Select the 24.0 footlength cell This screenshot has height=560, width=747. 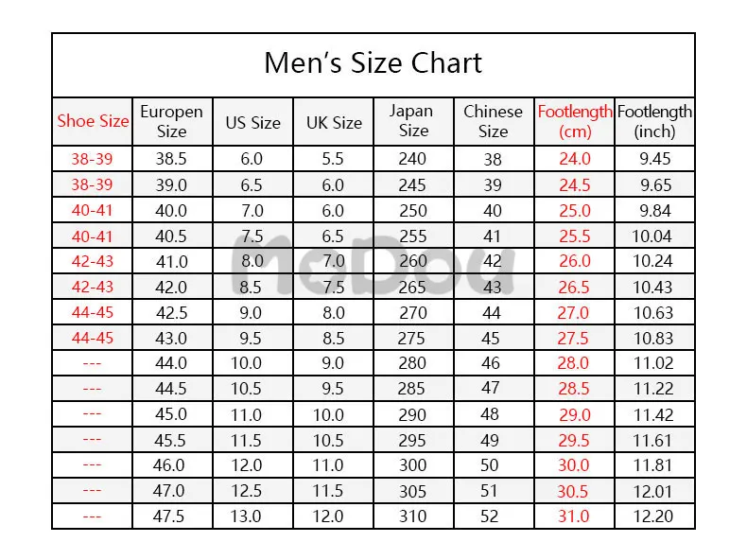(x=575, y=159)
